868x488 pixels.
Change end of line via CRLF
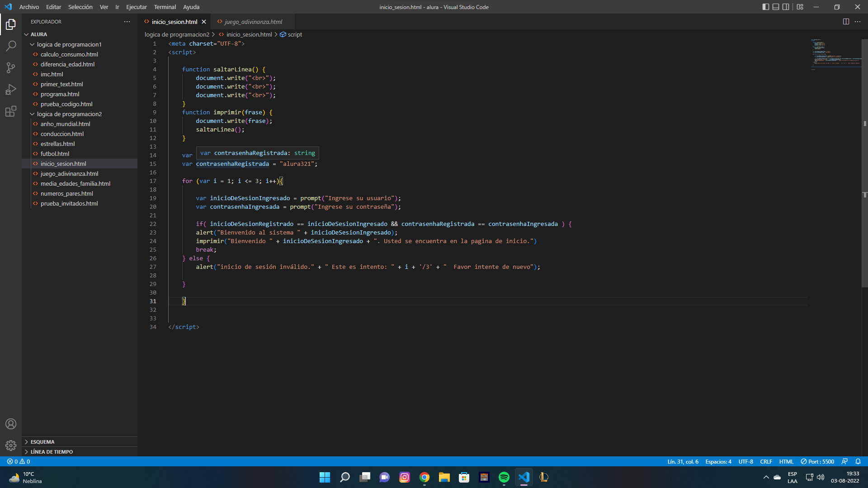point(766,461)
